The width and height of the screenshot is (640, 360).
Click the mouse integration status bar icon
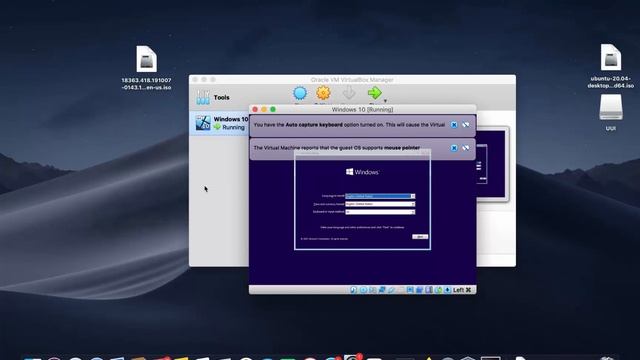tap(438, 290)
